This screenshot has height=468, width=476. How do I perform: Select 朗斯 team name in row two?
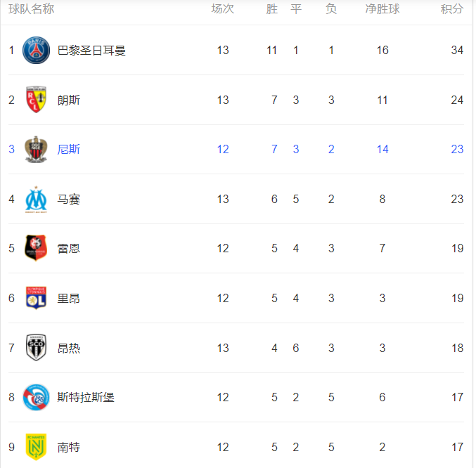point(69,100)
